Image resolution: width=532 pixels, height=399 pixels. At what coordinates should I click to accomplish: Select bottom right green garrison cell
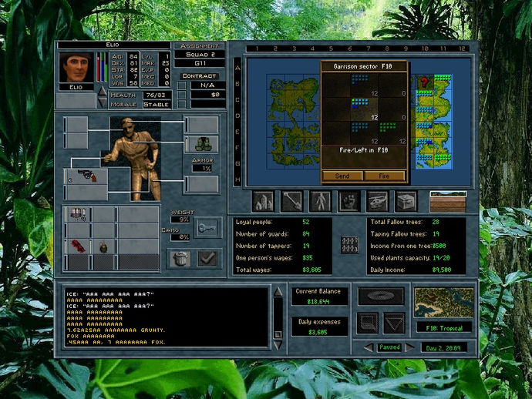[392, 133]
